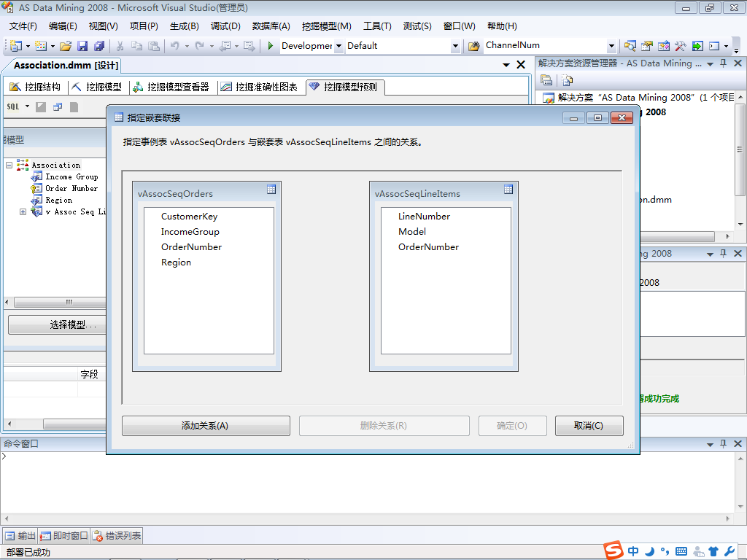Click the Cut scissors icon
Screen dimensions: 747x560
click(120, 46)
